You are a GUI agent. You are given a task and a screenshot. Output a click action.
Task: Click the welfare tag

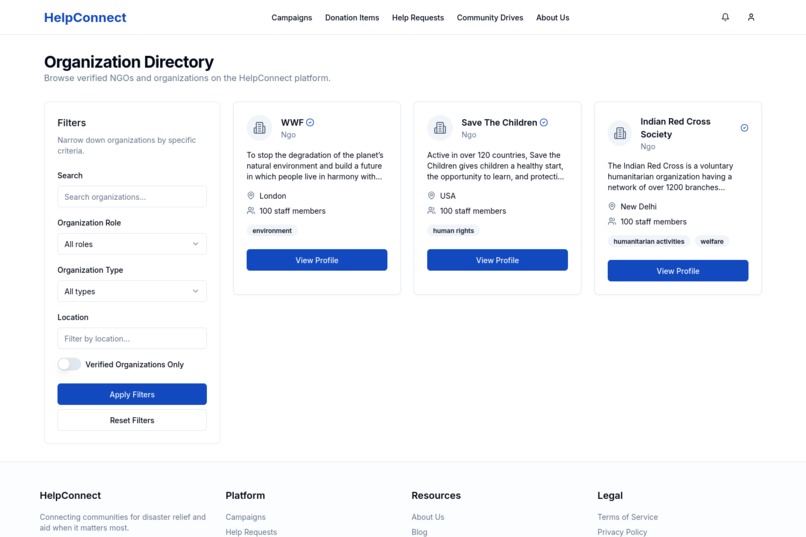(x=711, y=242)
